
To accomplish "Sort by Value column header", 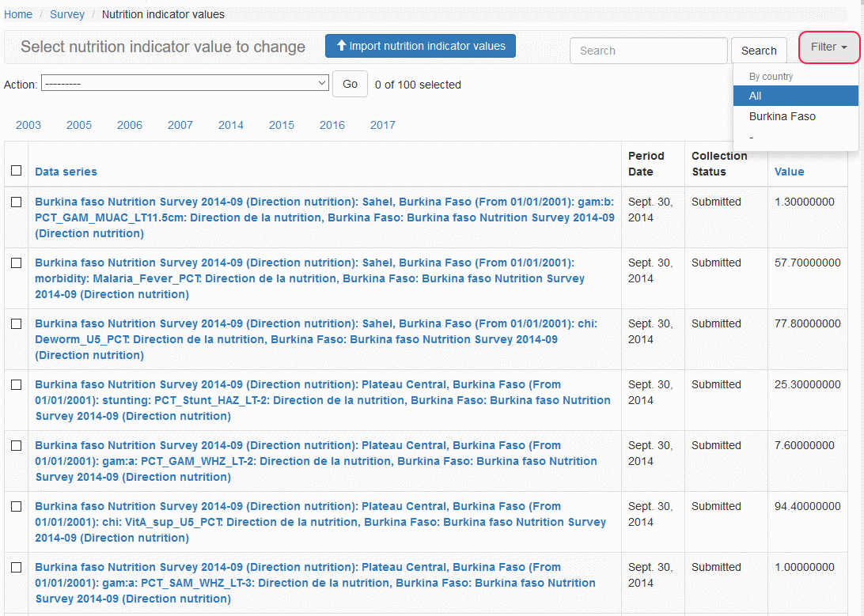I will (789, 172).
